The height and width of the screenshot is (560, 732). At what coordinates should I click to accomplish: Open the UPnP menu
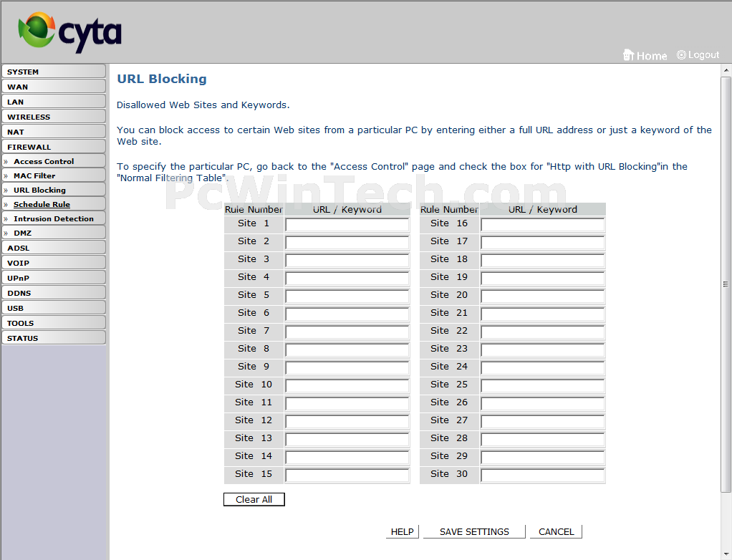(54, 278)
